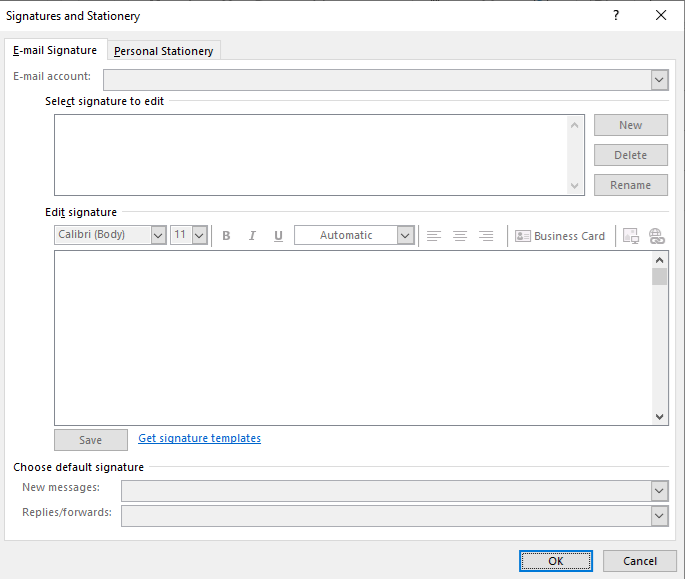Insert a Business Card into signature
The height and width of the screenshot is (579, 685).
(x=560, y=236)
